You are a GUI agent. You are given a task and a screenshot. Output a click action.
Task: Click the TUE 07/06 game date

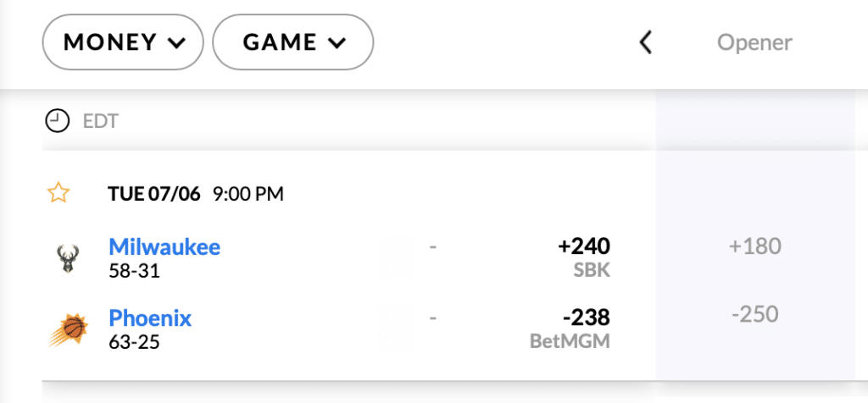tap(154, 194)
